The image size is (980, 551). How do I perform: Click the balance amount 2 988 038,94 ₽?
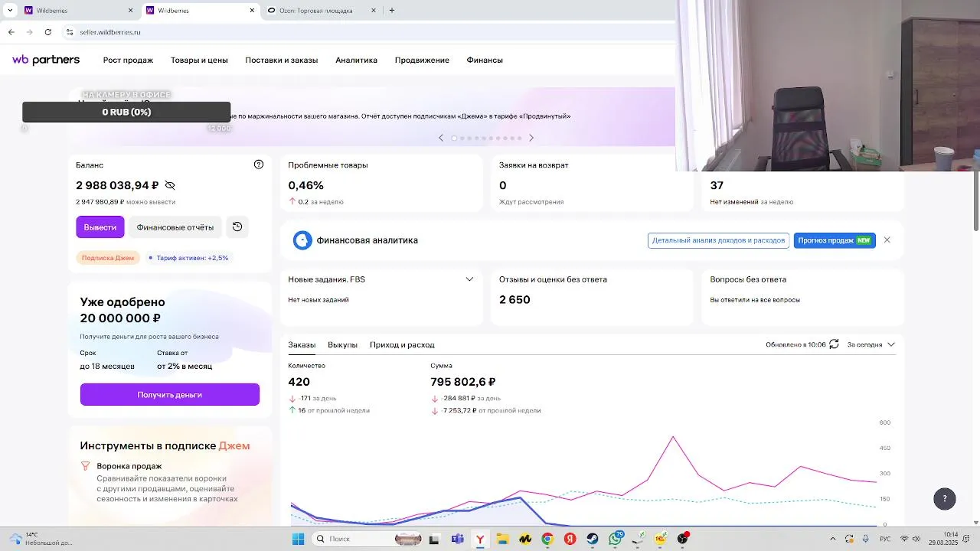click(x=117, y=185)
